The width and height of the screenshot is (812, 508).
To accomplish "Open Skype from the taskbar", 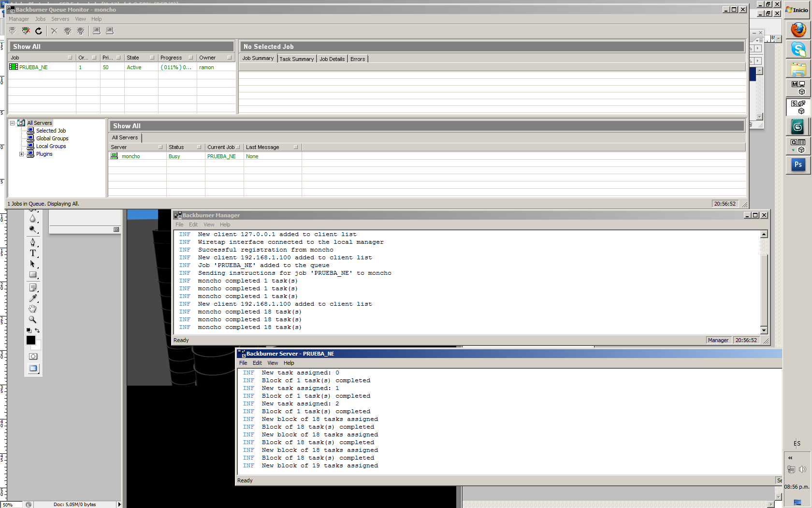I will click(798, 49).
